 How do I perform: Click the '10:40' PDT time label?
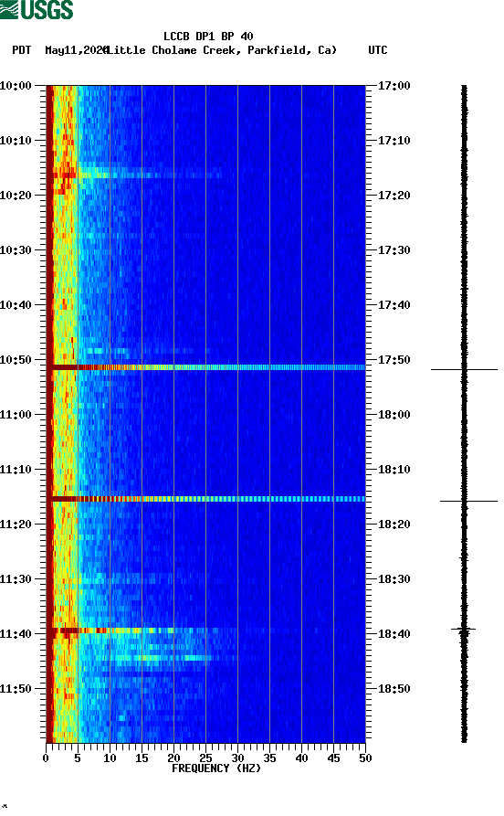click(16, 305)
